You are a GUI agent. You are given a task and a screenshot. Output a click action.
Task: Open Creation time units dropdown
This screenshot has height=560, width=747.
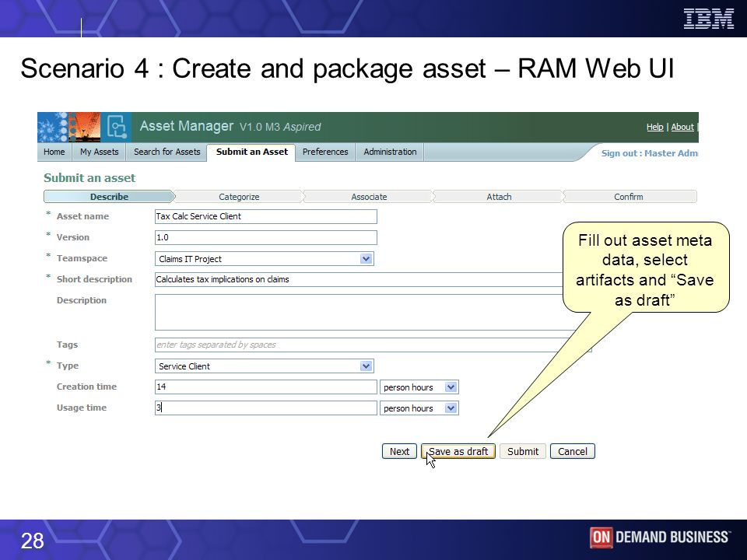click(x=419, y=387)
